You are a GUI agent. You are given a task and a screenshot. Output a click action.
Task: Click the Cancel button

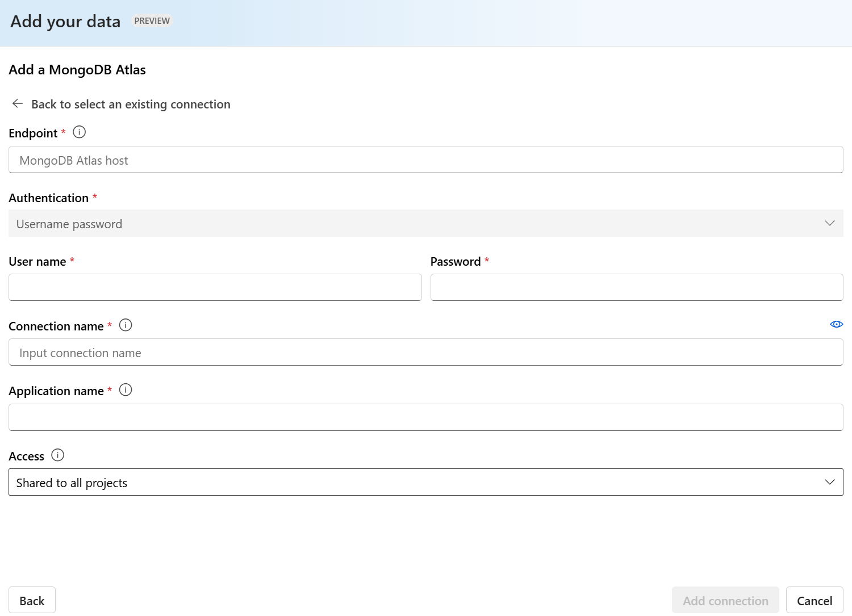tap(814, 601)
